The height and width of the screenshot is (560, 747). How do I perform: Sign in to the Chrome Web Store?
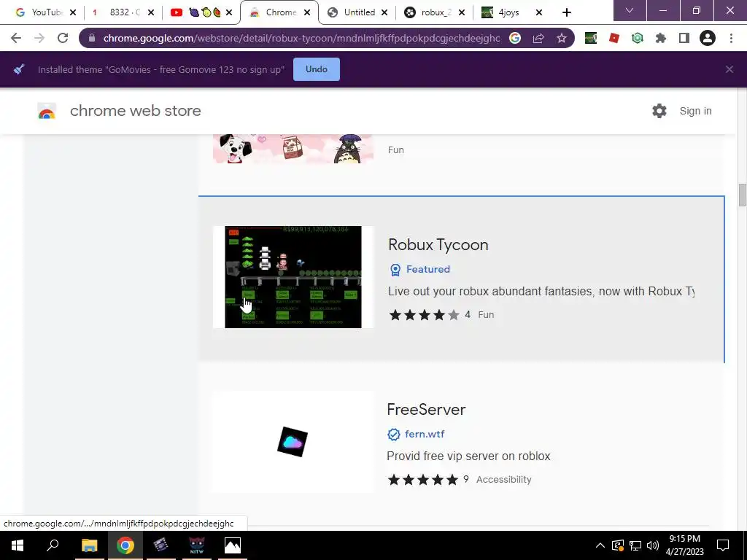(695, 111)
